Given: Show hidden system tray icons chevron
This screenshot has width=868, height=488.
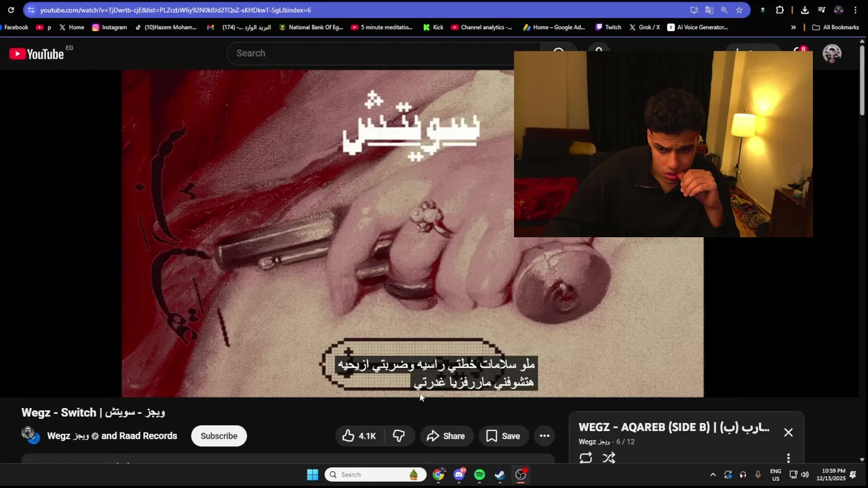Looking at the screenshot, I should coord(713,474).
